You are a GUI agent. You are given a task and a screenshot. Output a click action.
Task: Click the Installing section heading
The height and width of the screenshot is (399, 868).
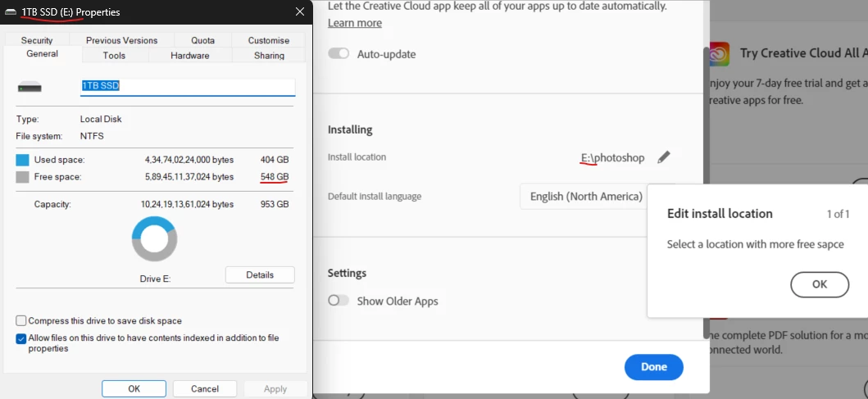point(350,129)
